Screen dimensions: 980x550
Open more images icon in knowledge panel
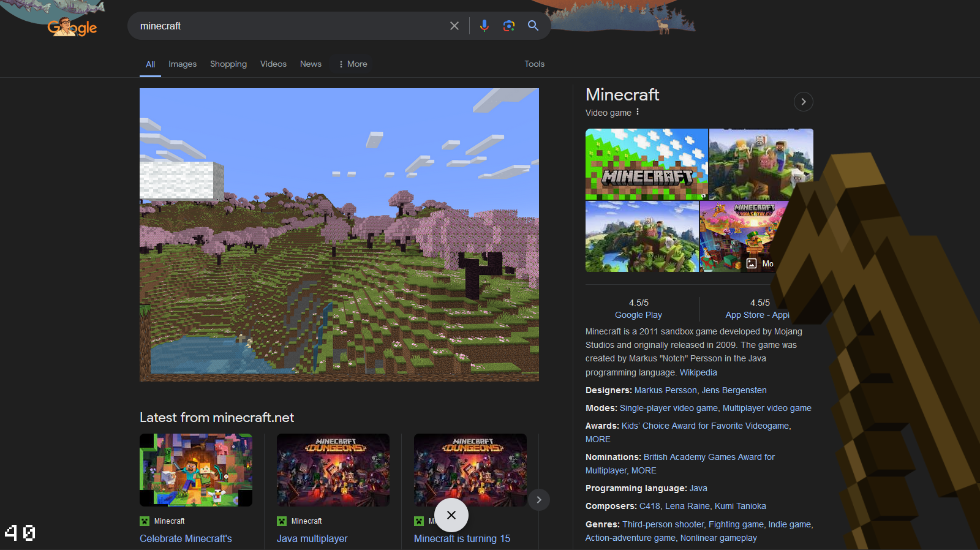click(x=752, y=263)
